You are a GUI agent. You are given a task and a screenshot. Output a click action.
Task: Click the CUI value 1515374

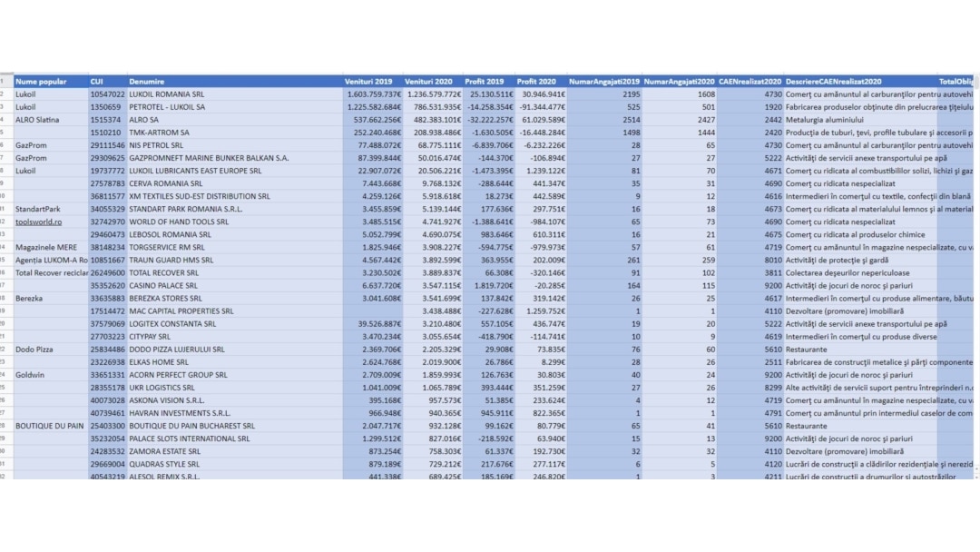[x=107, y=120]
